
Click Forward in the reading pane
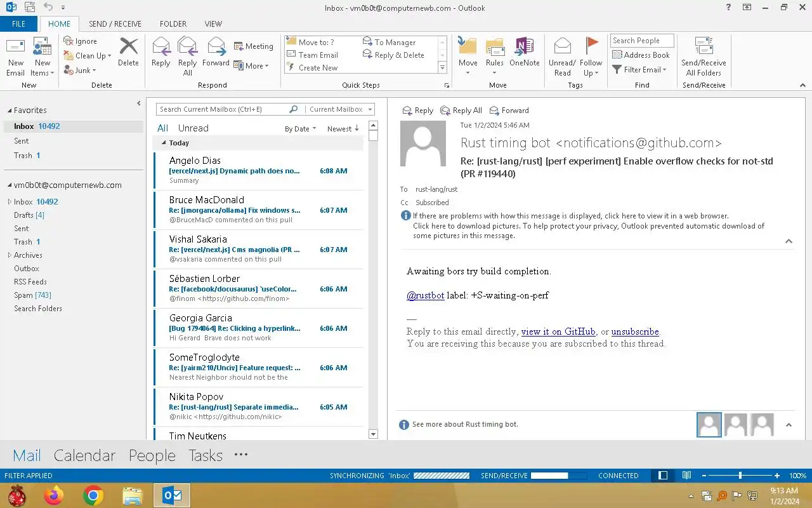(x=509, y=110)
